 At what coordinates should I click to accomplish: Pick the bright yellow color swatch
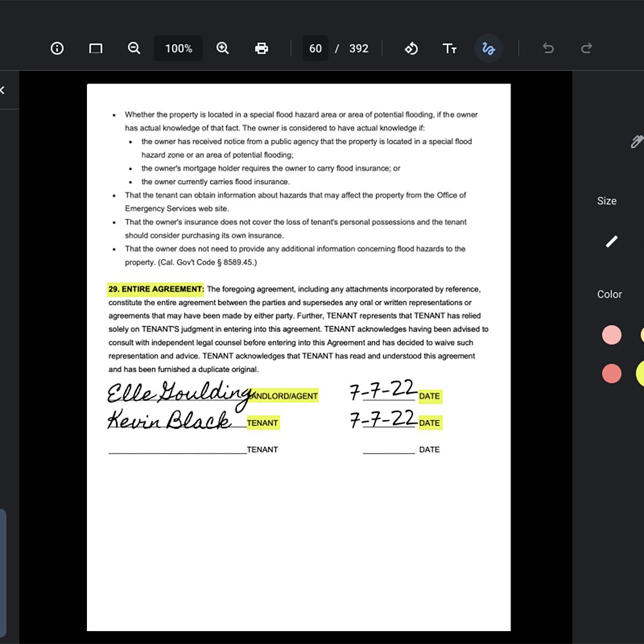click(641, 374)
